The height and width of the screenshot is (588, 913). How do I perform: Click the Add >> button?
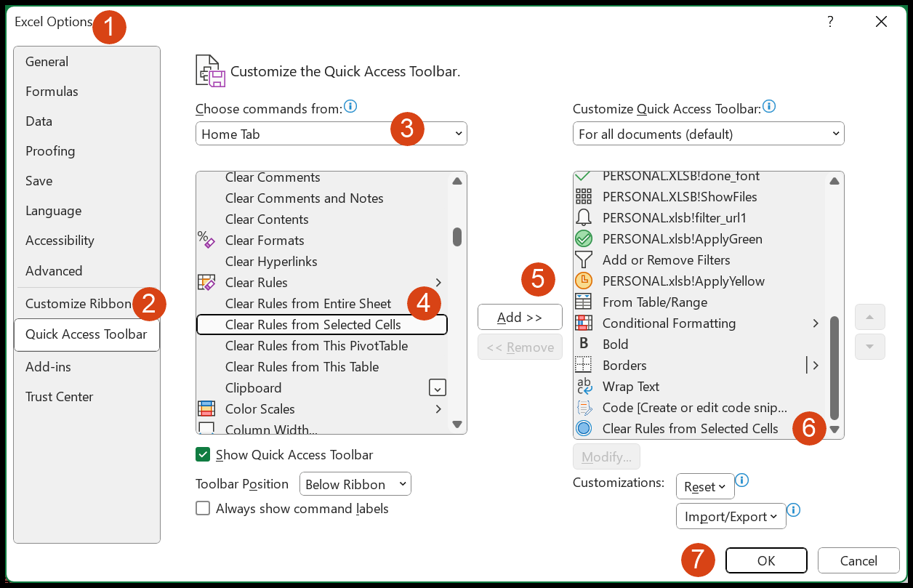520,317
